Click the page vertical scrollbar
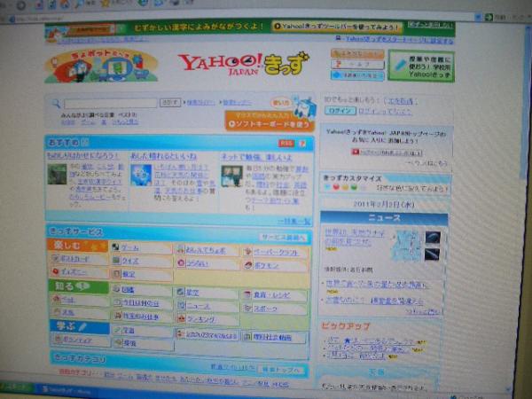532x399 pixels. 525,102
